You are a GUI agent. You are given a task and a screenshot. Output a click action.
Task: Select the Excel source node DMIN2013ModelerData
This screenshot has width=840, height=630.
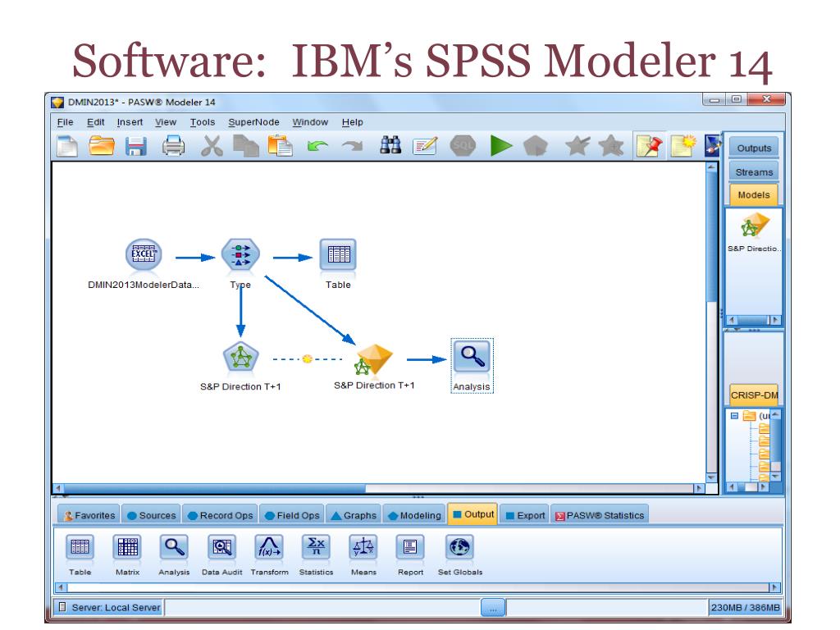pyautogui.click(x=144, y=254)
